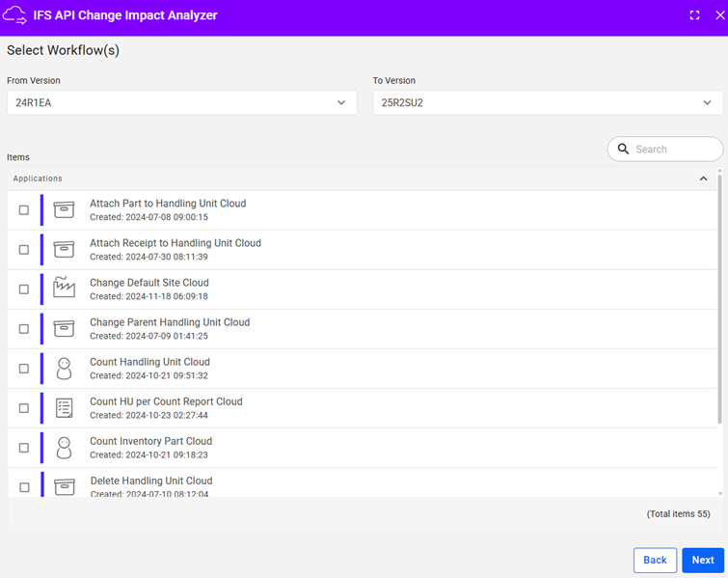Image resolution: width=728 pixels, height=578 pixels.
Task: Click the checklist icon for Count HU per Count Report Cloud
Action: (64, 407)
